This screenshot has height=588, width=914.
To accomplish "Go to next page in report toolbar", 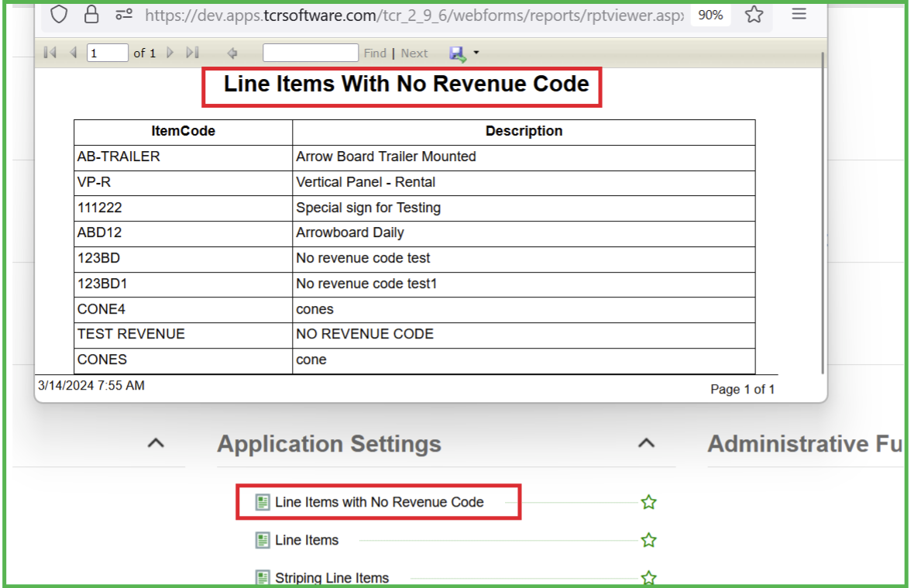I will click(170, 53).
